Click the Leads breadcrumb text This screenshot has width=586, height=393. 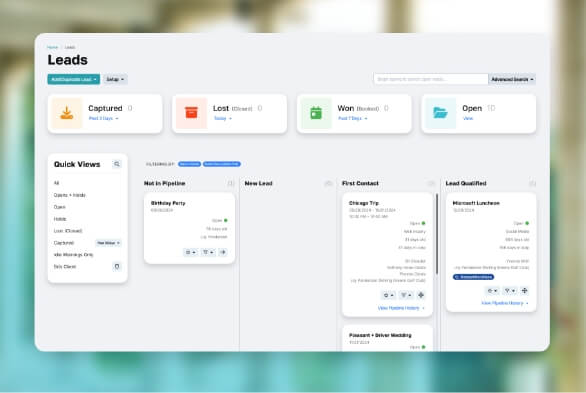(x=70, y=47)
